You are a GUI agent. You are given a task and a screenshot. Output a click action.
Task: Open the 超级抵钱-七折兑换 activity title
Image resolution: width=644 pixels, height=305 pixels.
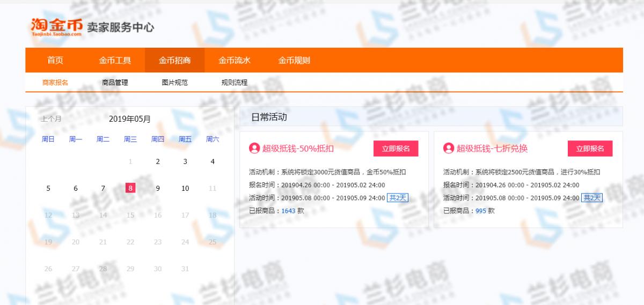coord(492,148)
